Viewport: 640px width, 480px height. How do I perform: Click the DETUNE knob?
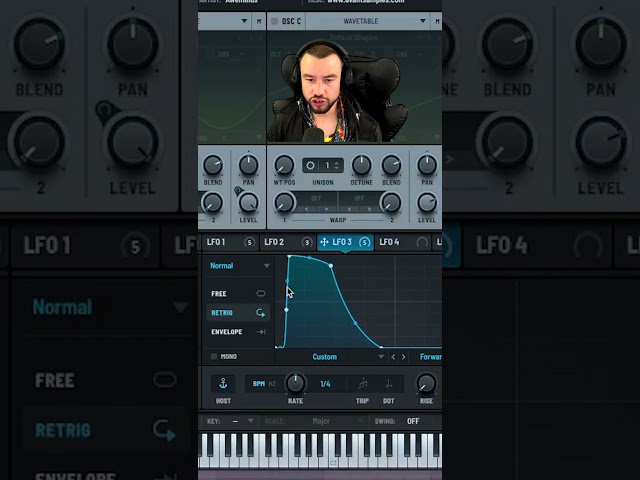(x=361, y=165)
